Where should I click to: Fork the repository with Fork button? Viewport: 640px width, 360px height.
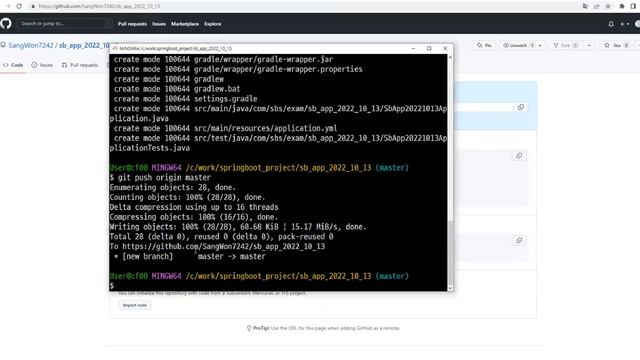566,45
